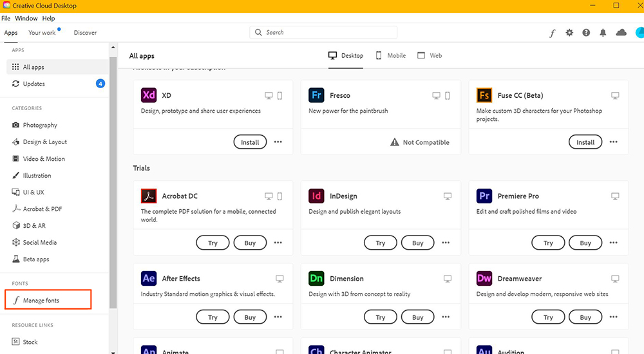Open After Effects more options menu
This screenshot has height=354, width=644.
click(x=278, y=317)
